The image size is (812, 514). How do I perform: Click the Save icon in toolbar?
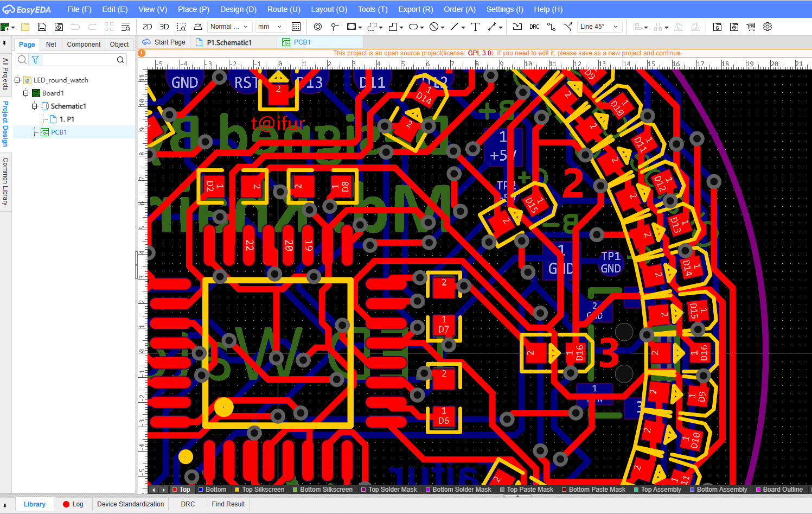[x=42, y=27]
